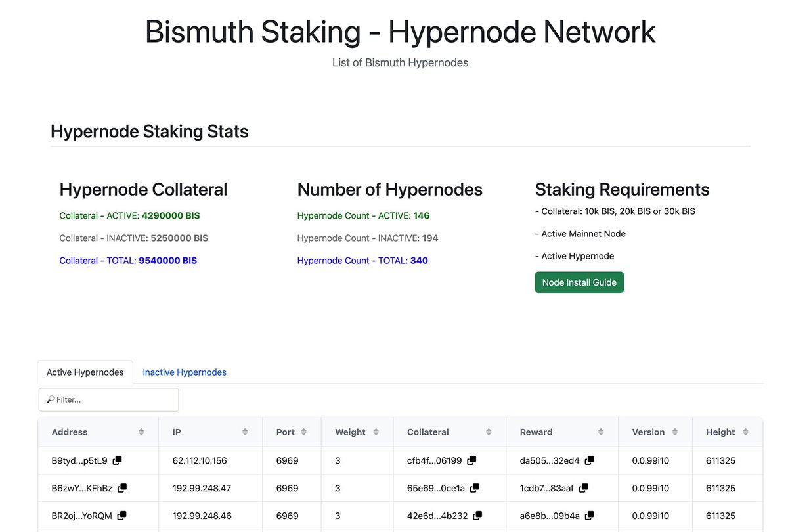Copy reward hash 1cdb7...83aaf
The height and width of the screenshot is (532, 788).
(x=584, y=488)
